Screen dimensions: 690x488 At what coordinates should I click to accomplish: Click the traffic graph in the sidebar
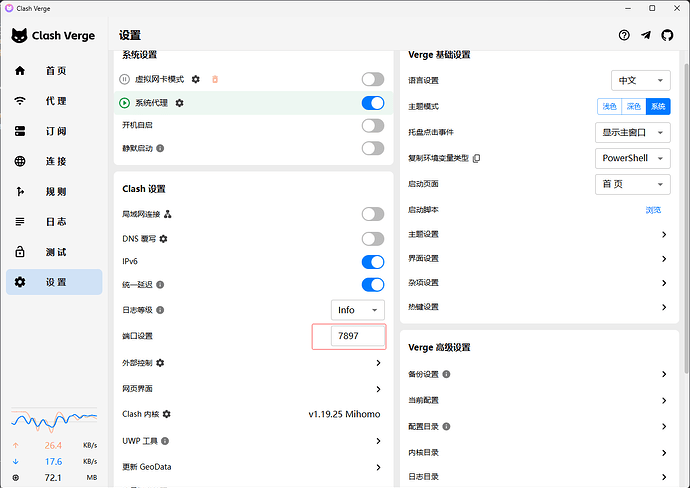tap(54, 421)
